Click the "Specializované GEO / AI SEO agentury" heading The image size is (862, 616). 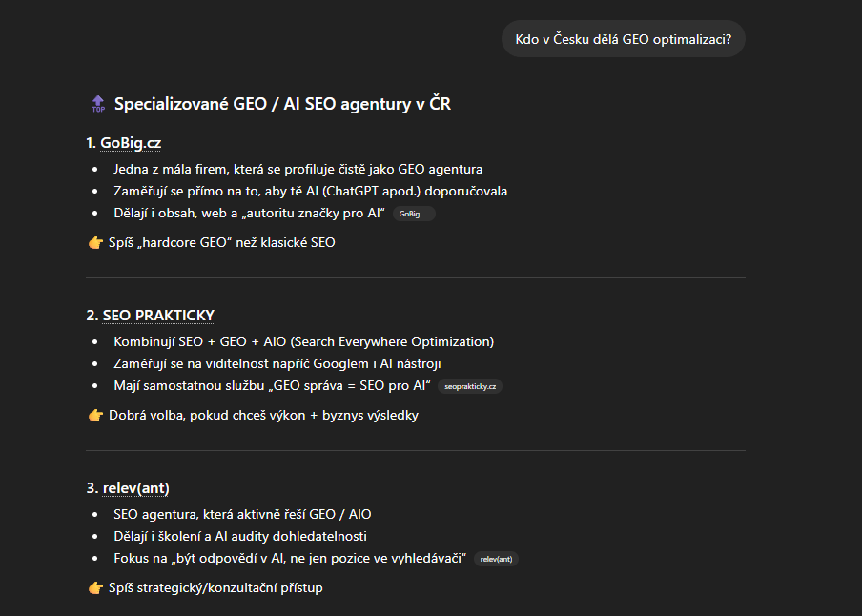click(282, 104)
